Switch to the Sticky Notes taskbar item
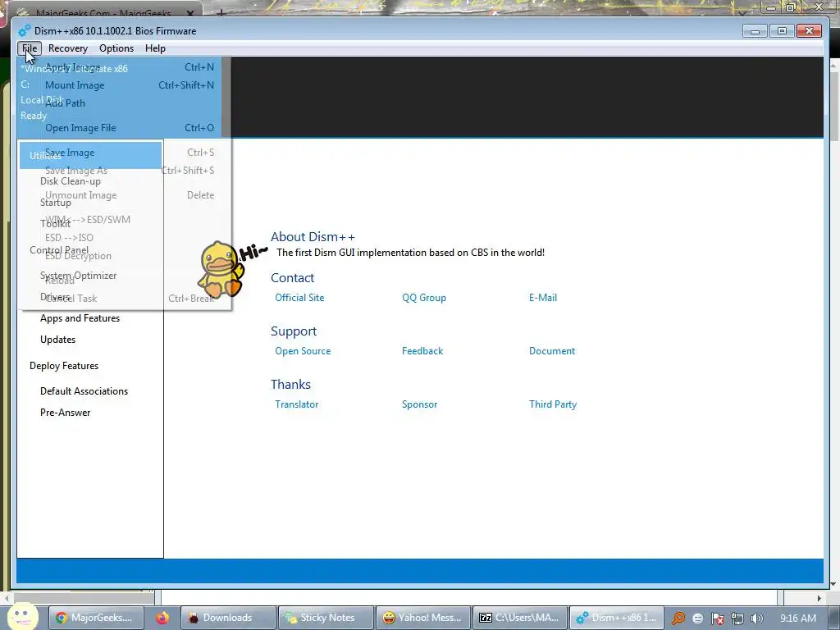The image size is (840, 630). 326,618
